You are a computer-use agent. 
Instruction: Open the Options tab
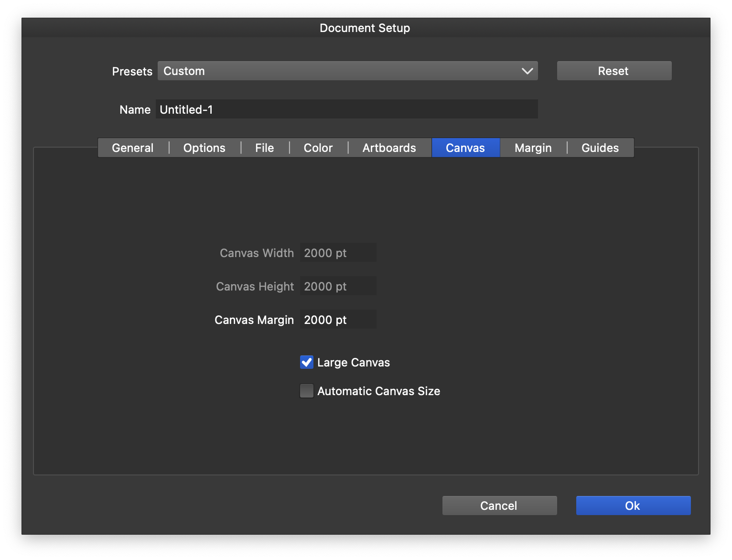(x=205, y=148)
